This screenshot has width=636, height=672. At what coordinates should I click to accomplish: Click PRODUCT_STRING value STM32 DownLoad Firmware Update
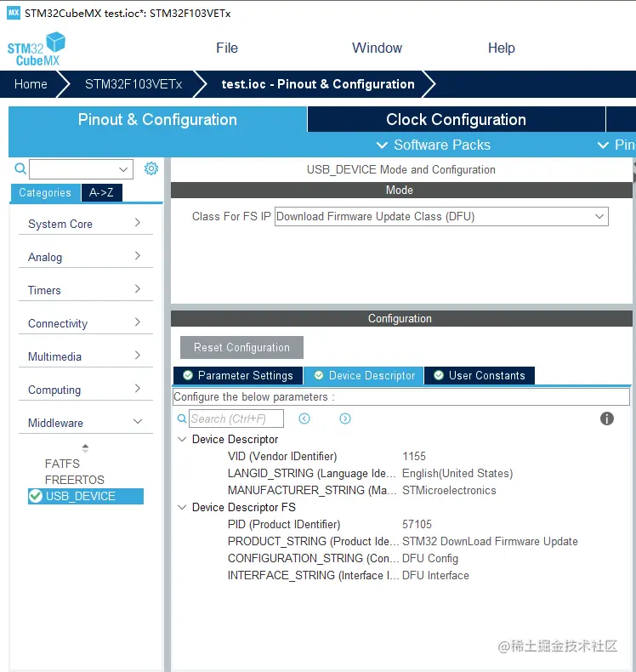click(x=490, y=541)
